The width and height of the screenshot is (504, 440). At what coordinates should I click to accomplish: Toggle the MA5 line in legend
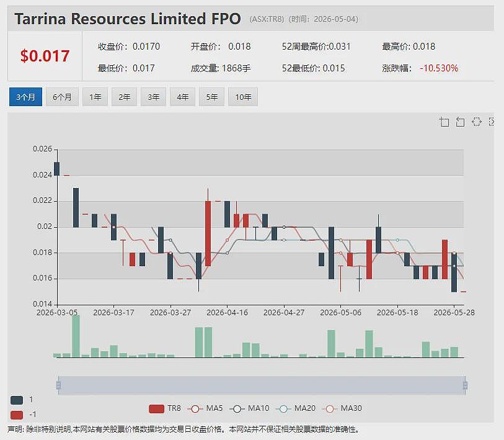point(205,408)
